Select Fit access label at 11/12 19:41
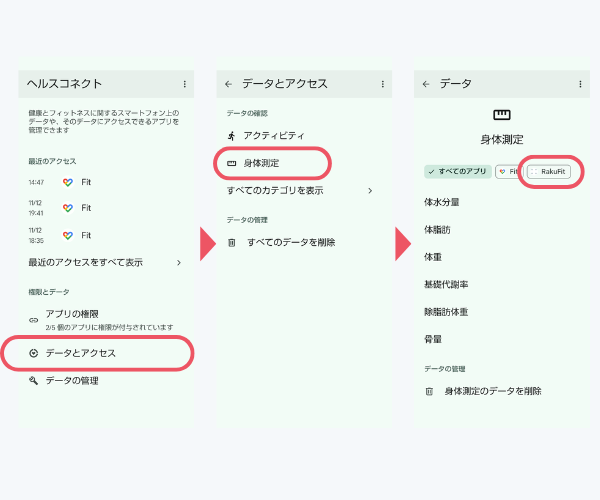This screenshot has height=500, width=600. point(86,208)
